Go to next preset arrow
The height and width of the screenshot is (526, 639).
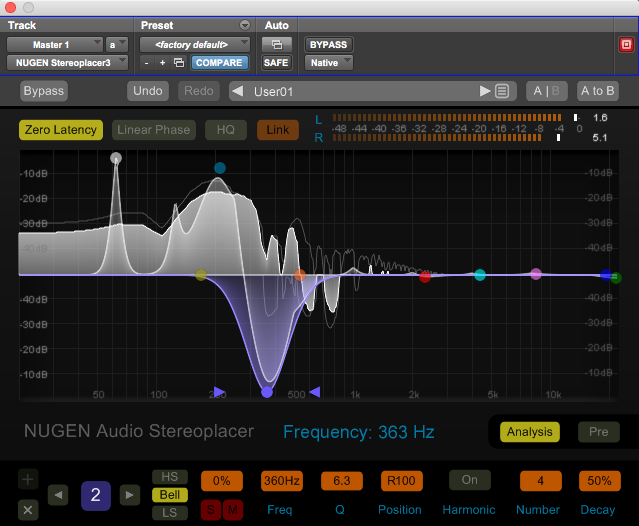[485, 91]
